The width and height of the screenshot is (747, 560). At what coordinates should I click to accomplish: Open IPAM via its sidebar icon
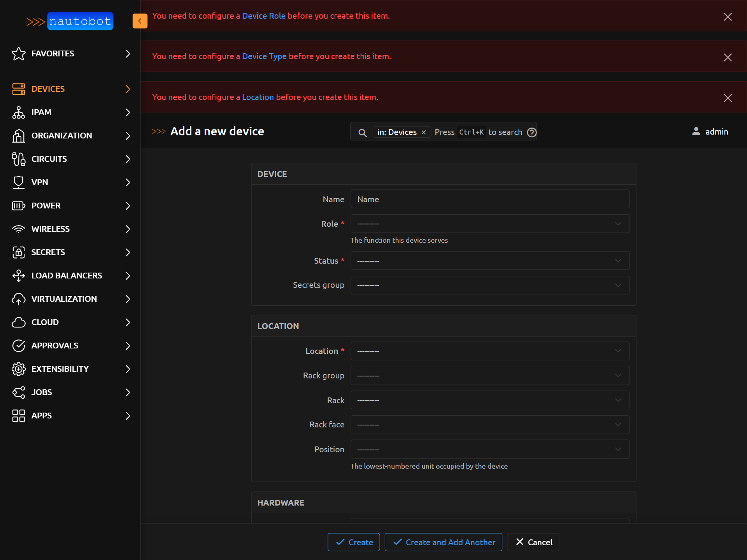click(x=19, y=112)
